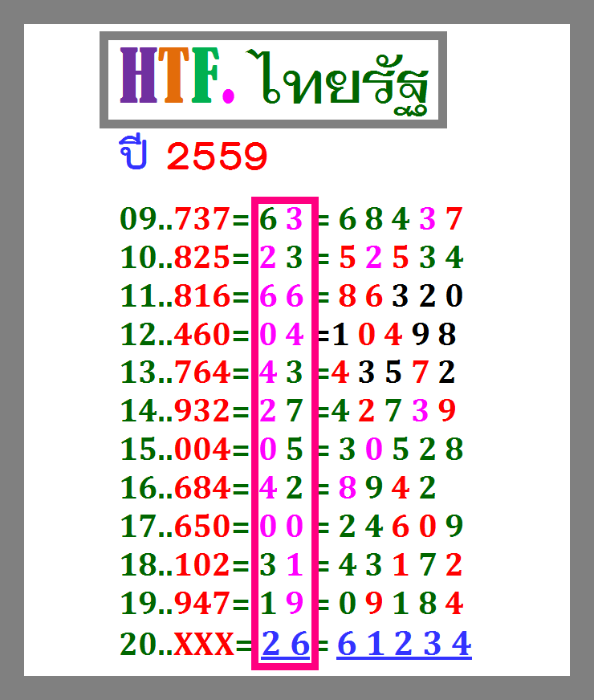Select the red number '816' in row 11
Viewport: 594px width, 700px height.
(201, 295)
